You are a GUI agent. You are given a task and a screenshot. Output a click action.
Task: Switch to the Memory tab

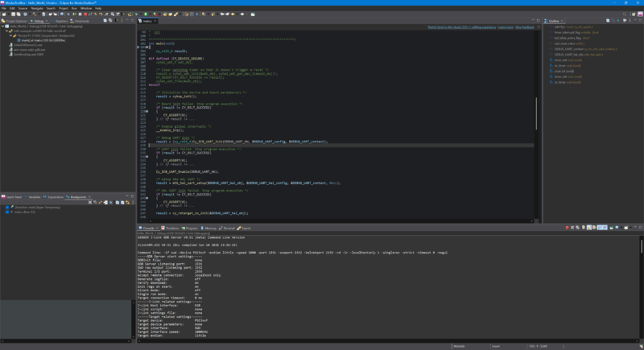tap(208, 229)
